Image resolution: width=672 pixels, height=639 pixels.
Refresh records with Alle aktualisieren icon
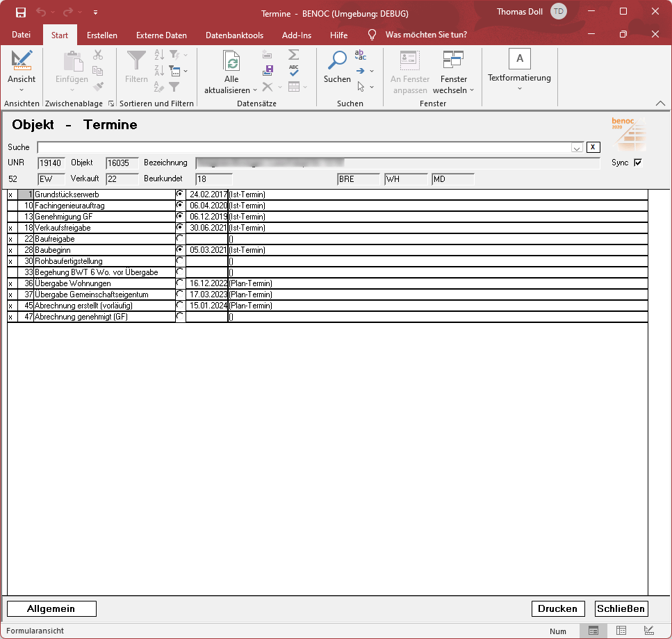(x=231, y=61)
